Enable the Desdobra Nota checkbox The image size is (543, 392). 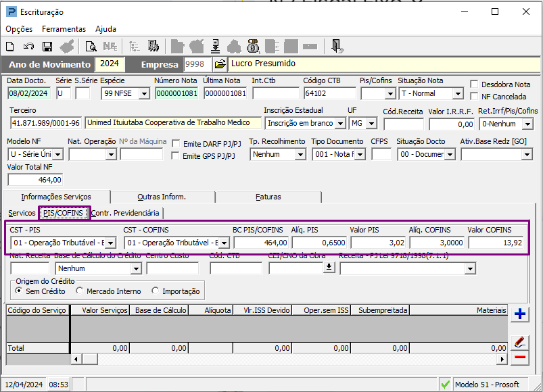point(475,84)
